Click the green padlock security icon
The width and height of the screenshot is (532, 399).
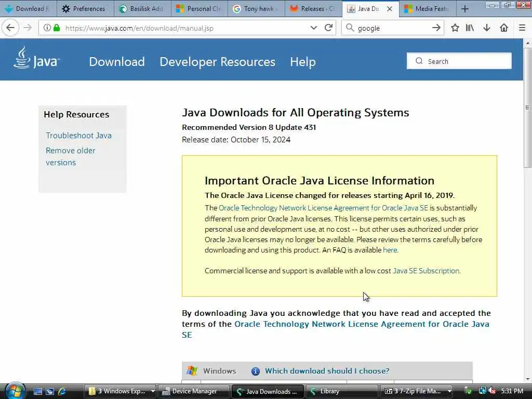(57, 28)
